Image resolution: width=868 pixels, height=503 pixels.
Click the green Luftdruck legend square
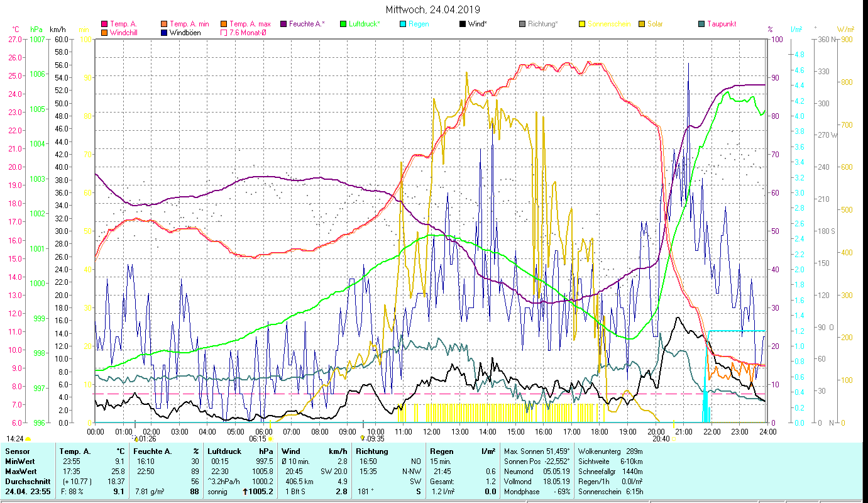[343, 25]
